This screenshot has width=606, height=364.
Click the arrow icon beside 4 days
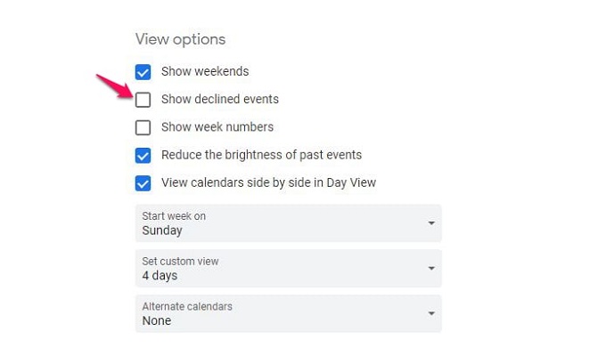click(x=431, y=268)
